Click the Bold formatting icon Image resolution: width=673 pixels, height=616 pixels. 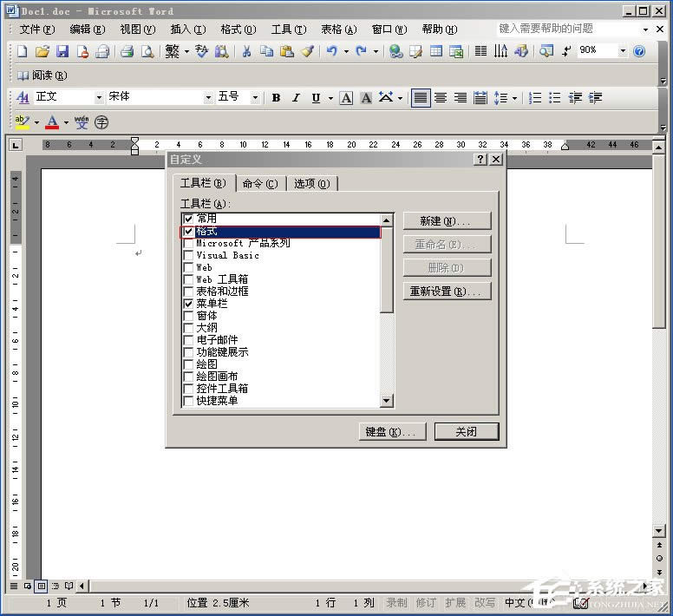(276, 98)
